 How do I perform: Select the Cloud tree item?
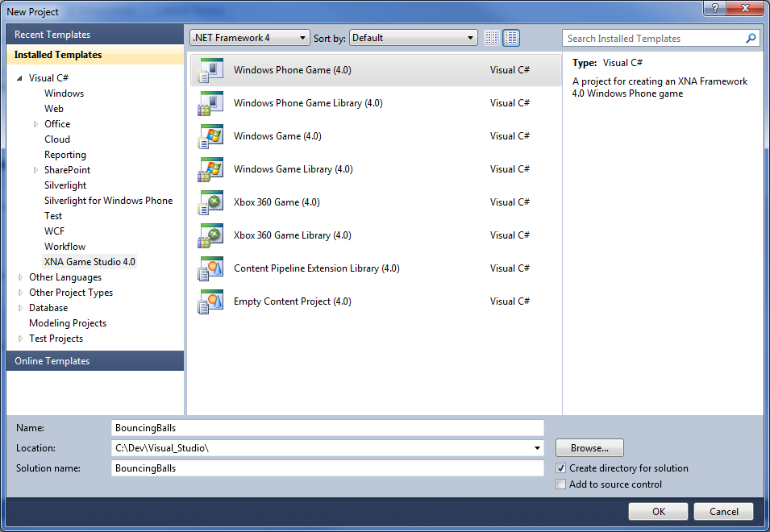tap(57, 139)
